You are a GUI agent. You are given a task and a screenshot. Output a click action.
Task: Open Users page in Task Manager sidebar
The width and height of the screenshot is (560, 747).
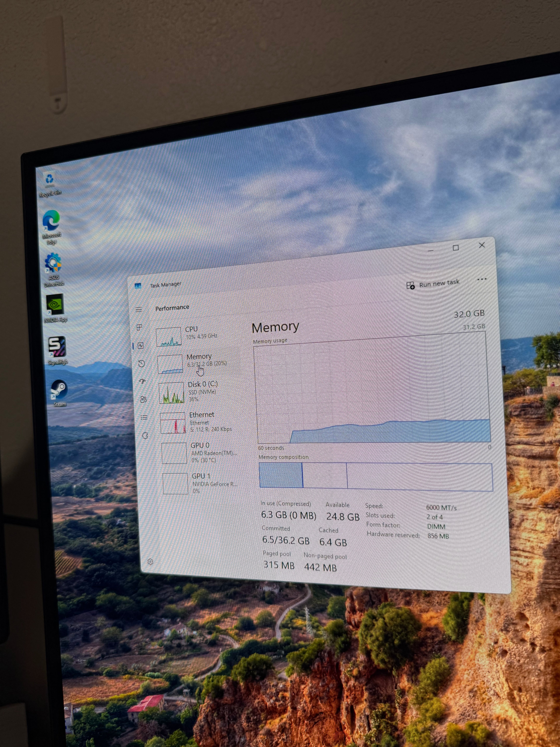[143, 399]
